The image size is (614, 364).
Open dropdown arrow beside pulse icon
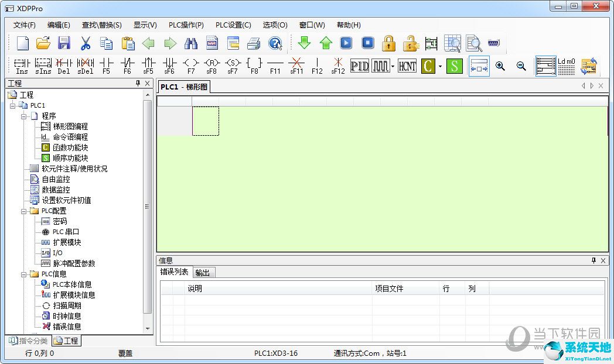click(393, 66)
